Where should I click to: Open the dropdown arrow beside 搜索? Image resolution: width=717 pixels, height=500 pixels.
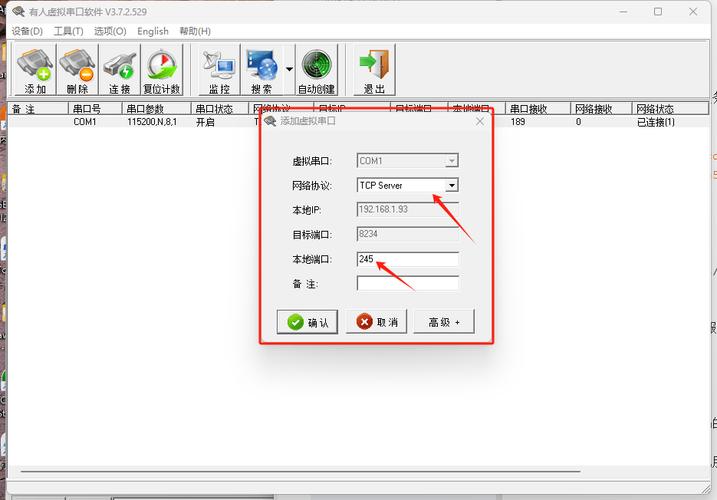coord(289,70)
